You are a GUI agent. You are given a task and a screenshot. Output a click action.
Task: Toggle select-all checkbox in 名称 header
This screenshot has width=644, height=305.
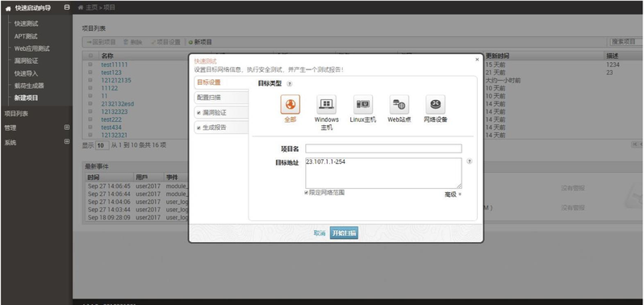click(90, 56)
